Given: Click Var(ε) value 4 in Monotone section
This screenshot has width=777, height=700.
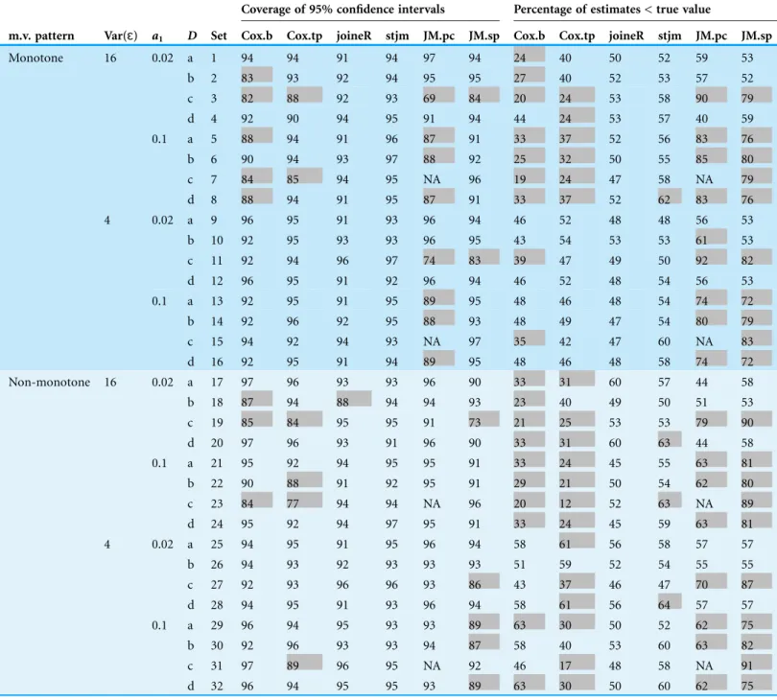Looking at the screenshot, I should coord(107,221).
